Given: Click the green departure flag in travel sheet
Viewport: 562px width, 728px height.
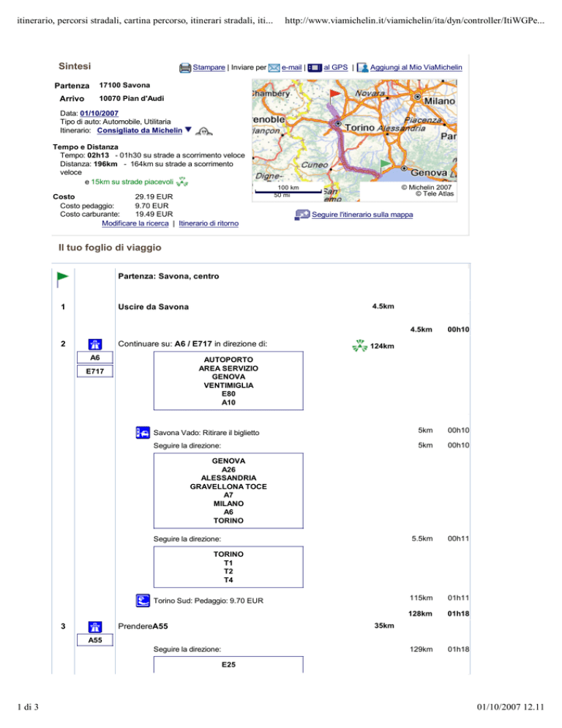Looking at the screenshot, I should (x=62, y=280).
